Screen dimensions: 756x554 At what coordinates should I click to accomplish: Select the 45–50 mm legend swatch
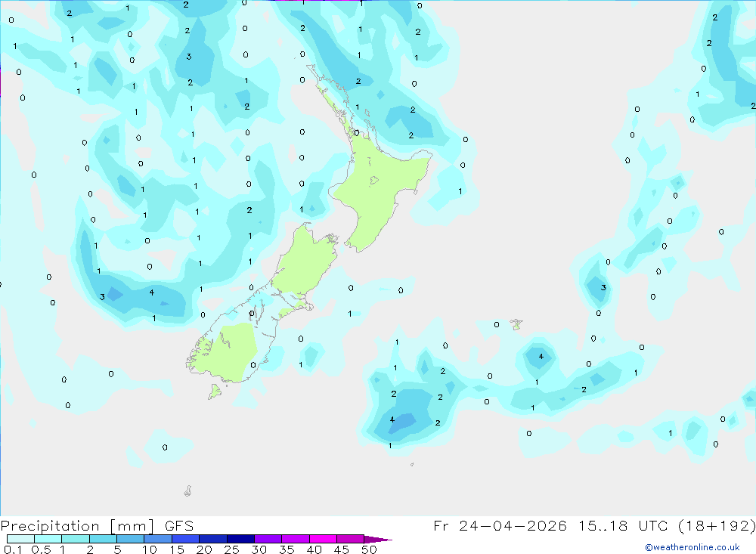point(351,539)
